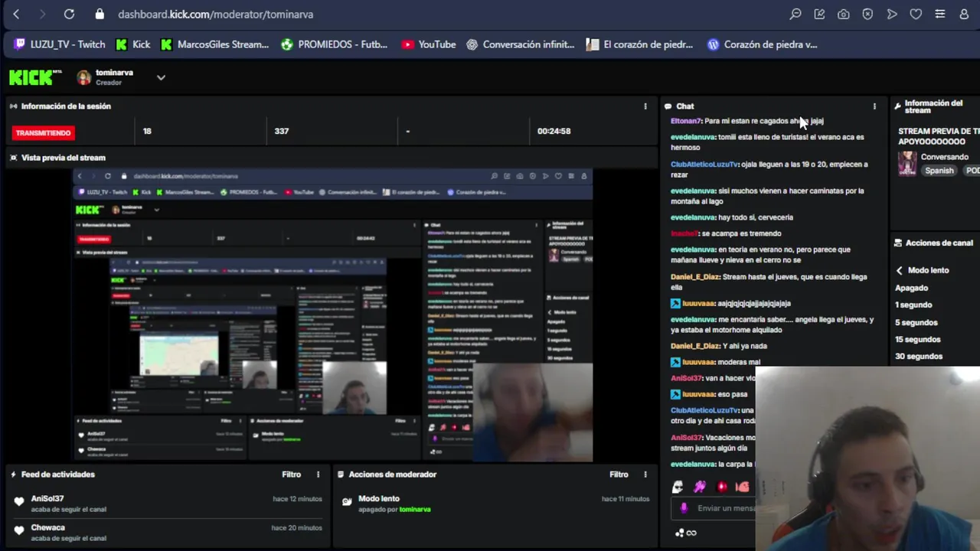Expand the tominarva creator dropdown chevron
Screen dimensions: 980x551
coord(161,77)
